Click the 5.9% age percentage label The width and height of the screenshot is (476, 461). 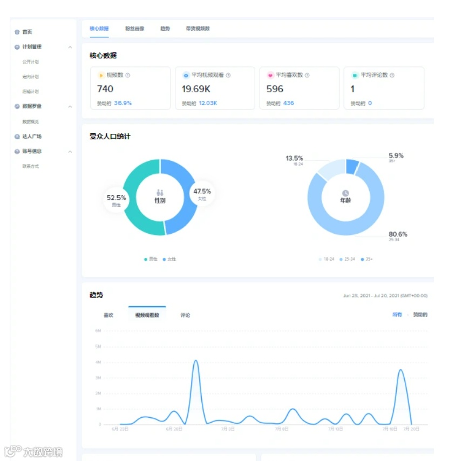(x=396, y=156)
